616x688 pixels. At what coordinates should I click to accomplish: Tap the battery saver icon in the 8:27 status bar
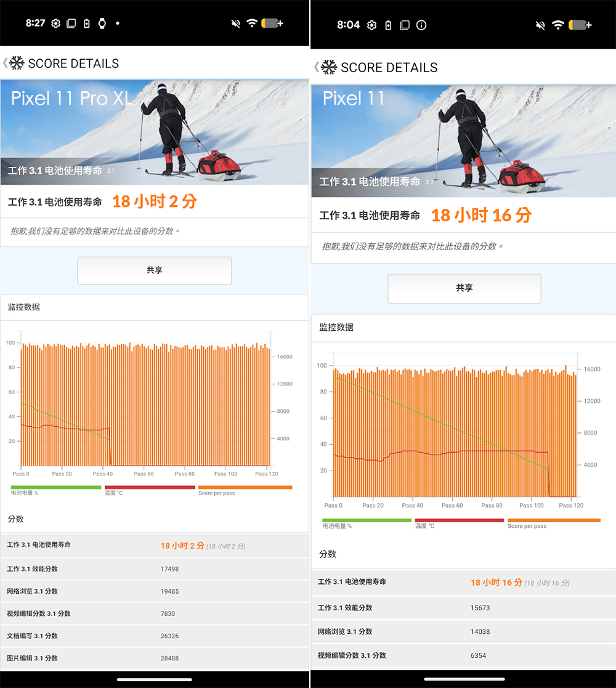pos(87,23)
